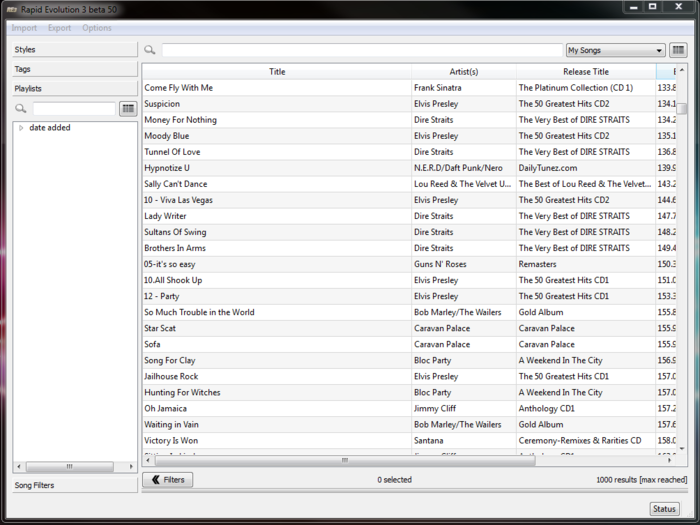700x525 pixels.
Task: Open the Playlists panel
Action: [75, 88]
